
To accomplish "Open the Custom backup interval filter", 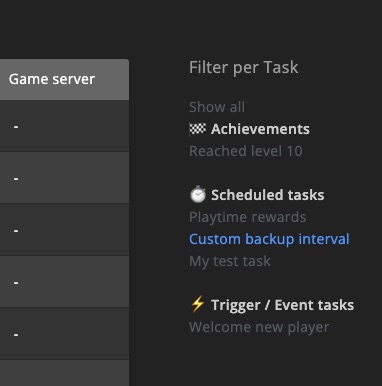I will tap(269, 239).
